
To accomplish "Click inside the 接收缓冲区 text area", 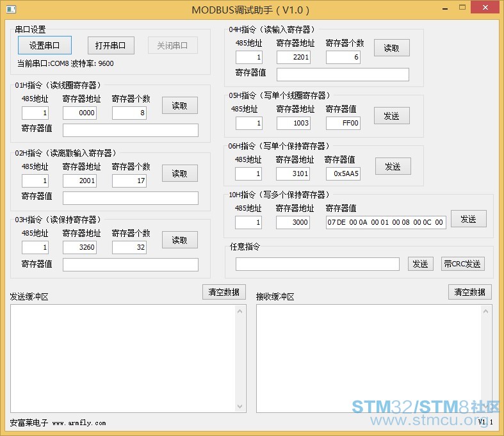I will [370, 359].
